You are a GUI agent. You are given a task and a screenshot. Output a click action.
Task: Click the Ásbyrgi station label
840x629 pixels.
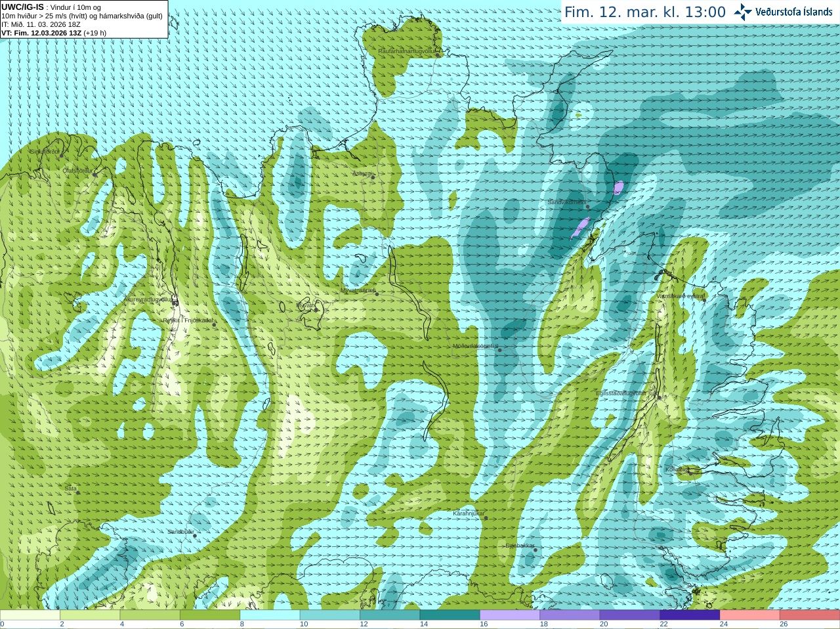(x=362, y=173)
